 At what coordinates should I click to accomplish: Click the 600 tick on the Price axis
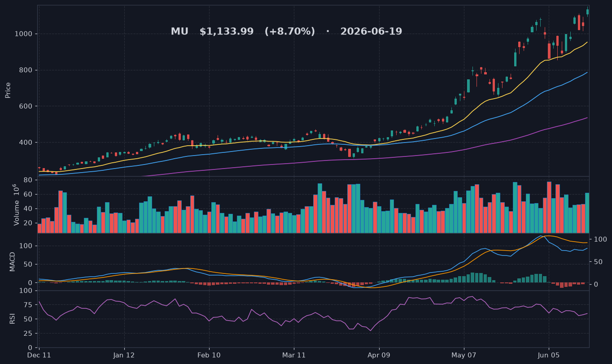click(x=25, y=106)
